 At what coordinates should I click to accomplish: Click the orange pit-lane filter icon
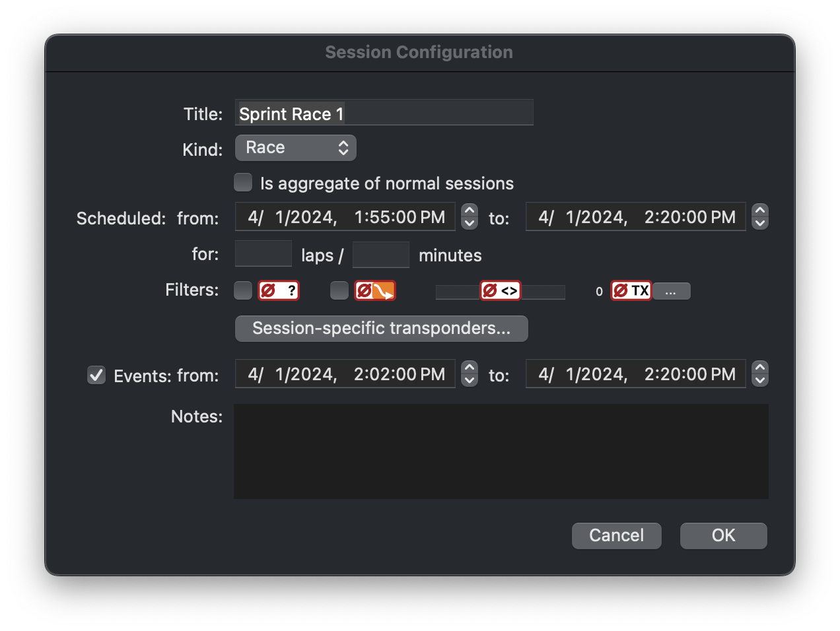(374, 290)
